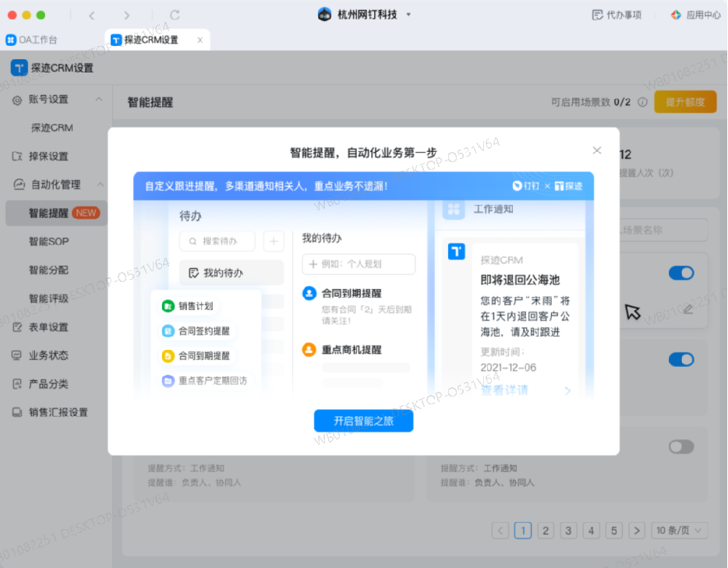728x568 pixels.
Task: Open 应用中心 in the title bar
Action: [695, 15]
